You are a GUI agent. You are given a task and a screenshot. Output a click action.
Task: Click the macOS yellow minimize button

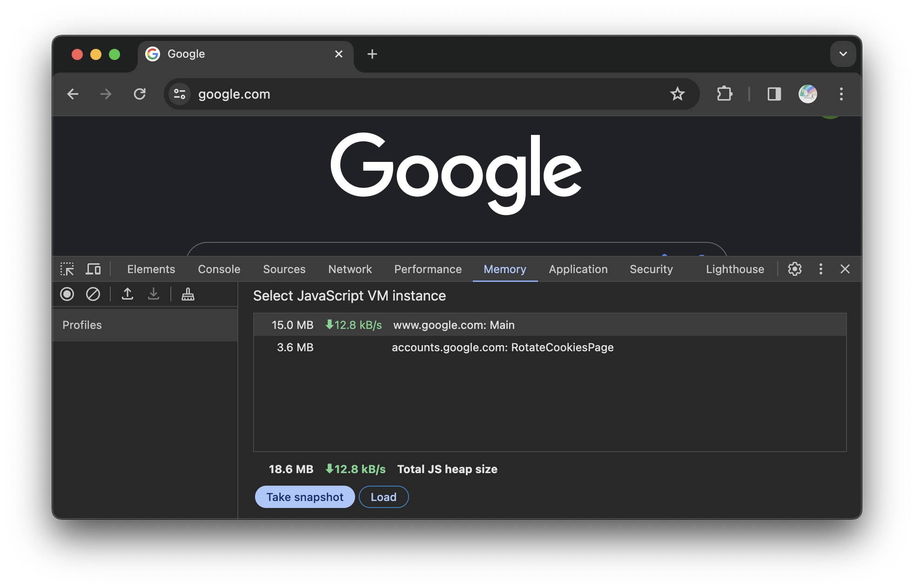[x=96, y=54]
